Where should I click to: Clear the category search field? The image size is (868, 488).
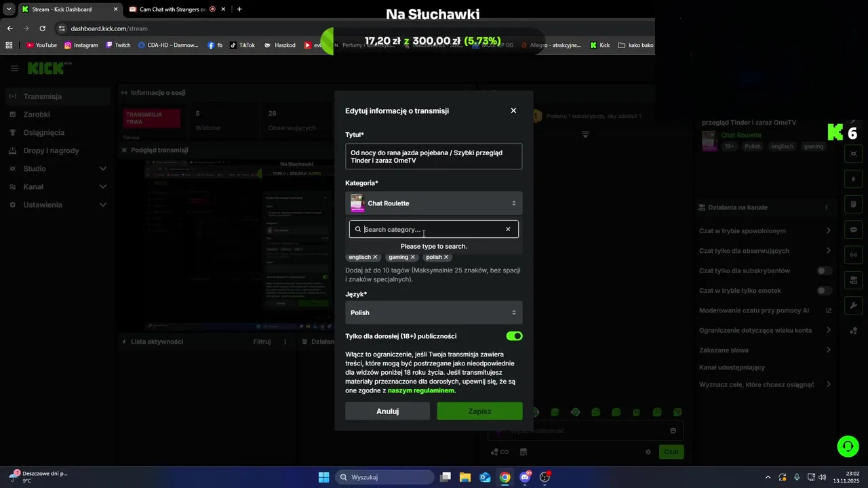point(508,229)
